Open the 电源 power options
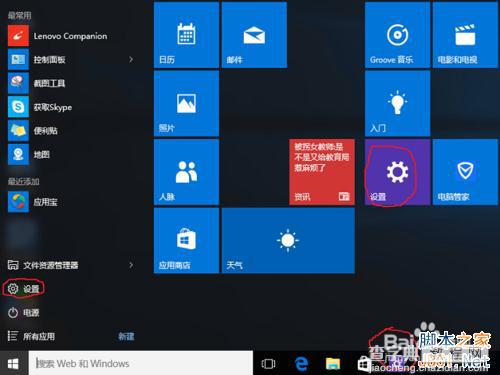This screenshot has height=375, width=500. (24, 313)
